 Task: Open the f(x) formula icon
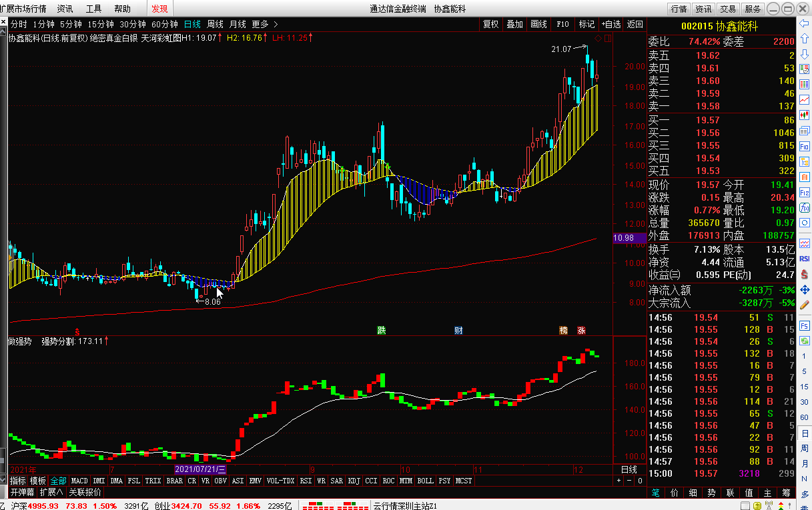(x=805, y=208)
